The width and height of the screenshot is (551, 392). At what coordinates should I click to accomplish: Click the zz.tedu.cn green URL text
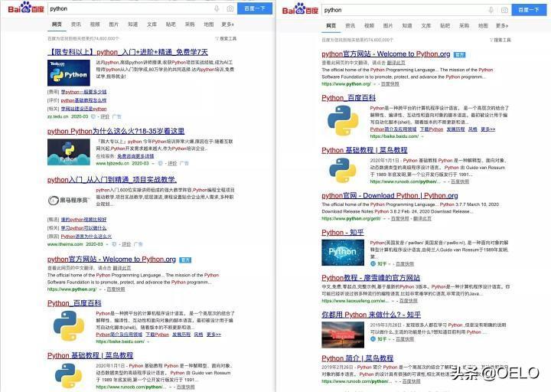(x=57, y=116)
